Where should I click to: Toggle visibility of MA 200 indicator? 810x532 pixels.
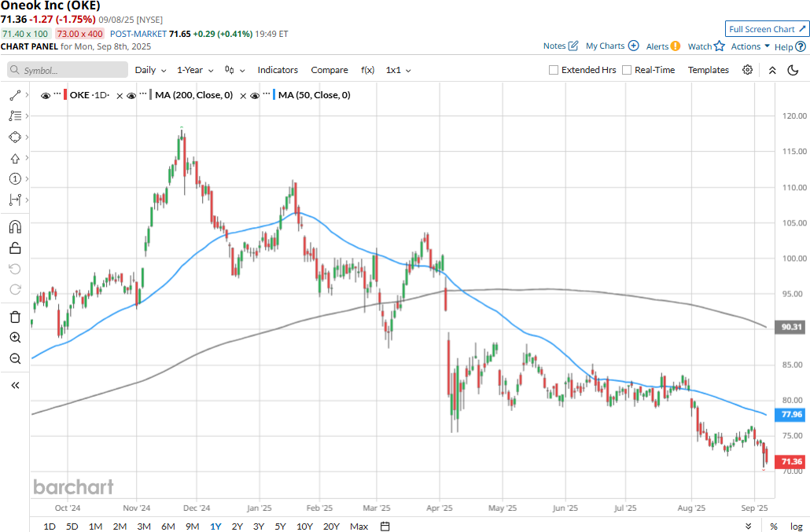pyautogui.click(x=131, y=95)
